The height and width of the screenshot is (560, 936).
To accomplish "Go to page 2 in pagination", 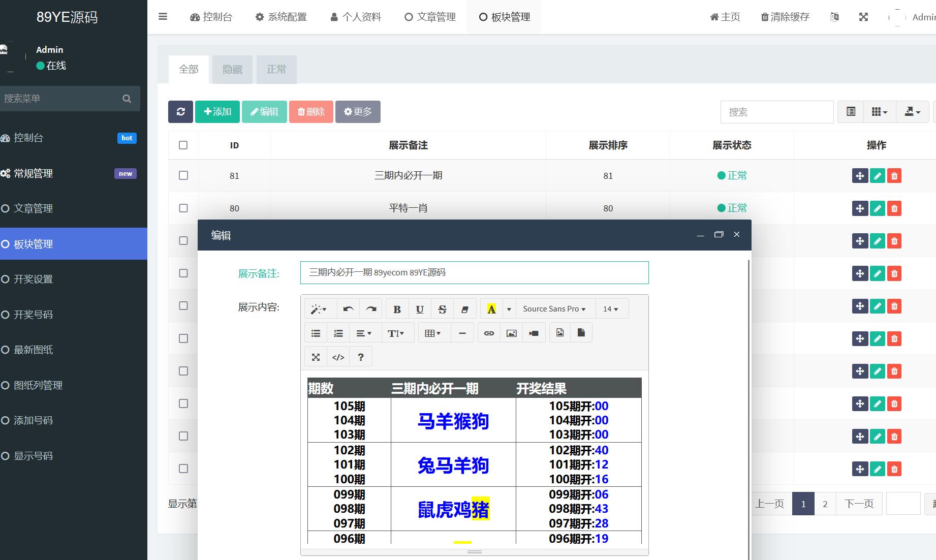I will [825, 504].
